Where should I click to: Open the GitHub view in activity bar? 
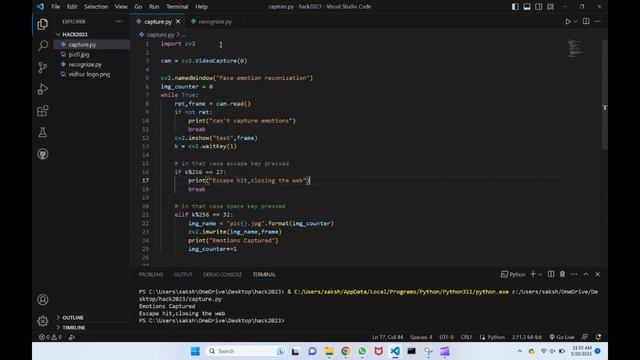point(42,154)
